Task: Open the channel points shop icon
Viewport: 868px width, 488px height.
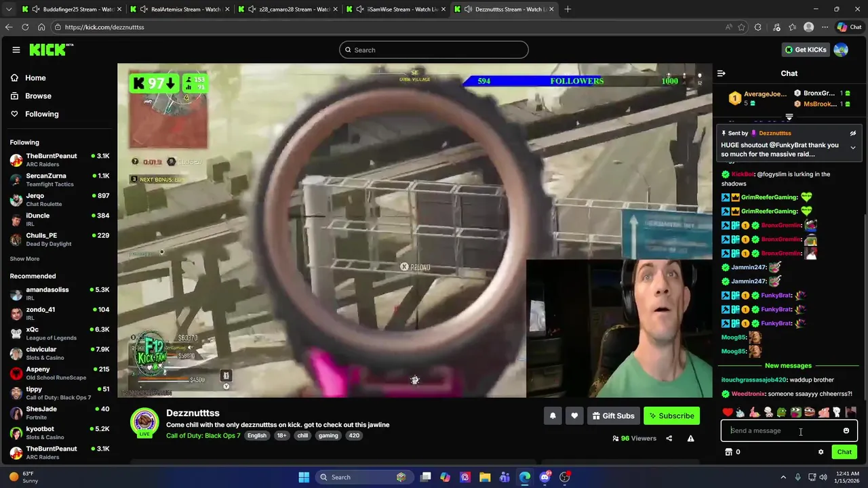Action: click(x=728, y=452)
